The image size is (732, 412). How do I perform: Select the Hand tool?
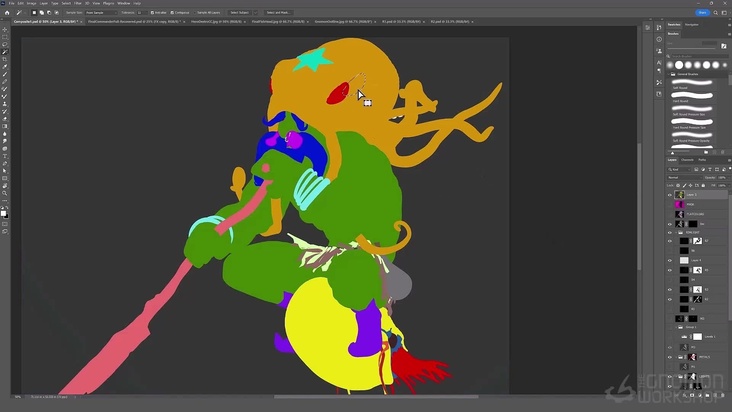tap(5, 186)
